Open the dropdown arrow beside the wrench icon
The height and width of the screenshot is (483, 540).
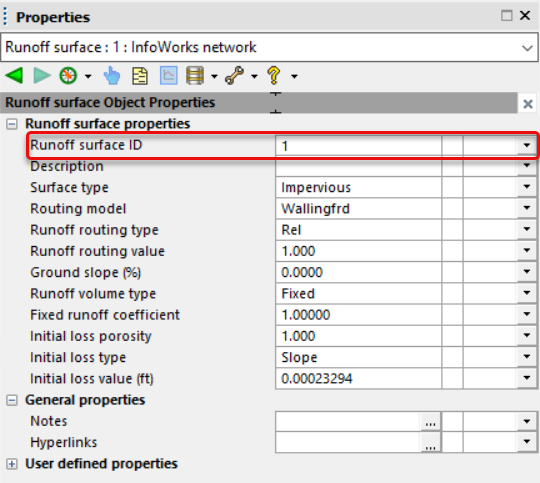[x=254, y=76]
